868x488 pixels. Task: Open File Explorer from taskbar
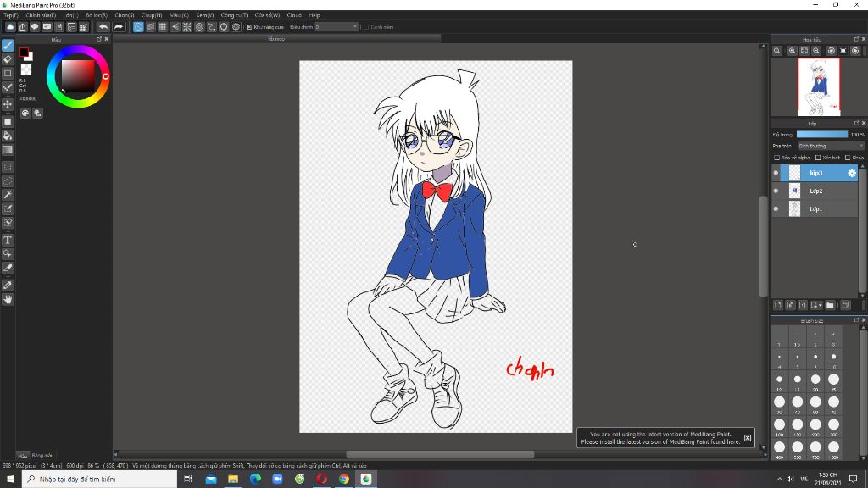233,480
